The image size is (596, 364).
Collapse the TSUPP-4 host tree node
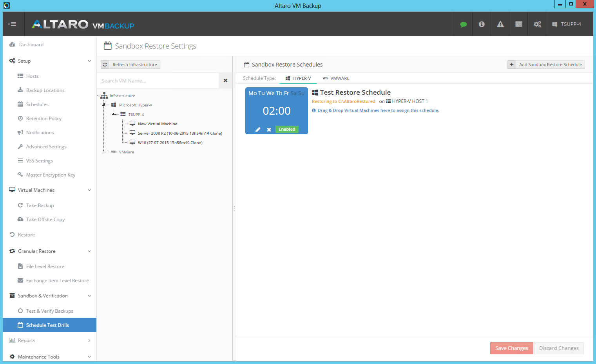[114, 114]
